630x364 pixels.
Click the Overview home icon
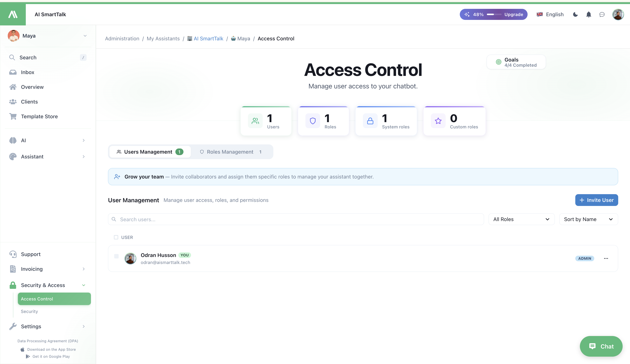pos(13,87)
